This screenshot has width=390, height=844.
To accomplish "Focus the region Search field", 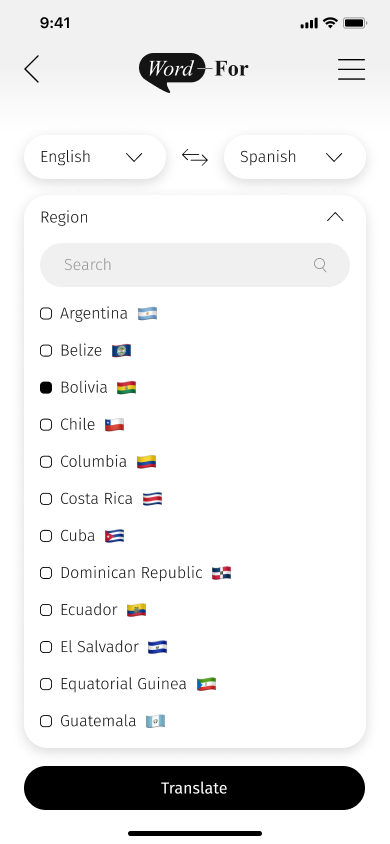I will pyautogui.click(x=195, y=265).
